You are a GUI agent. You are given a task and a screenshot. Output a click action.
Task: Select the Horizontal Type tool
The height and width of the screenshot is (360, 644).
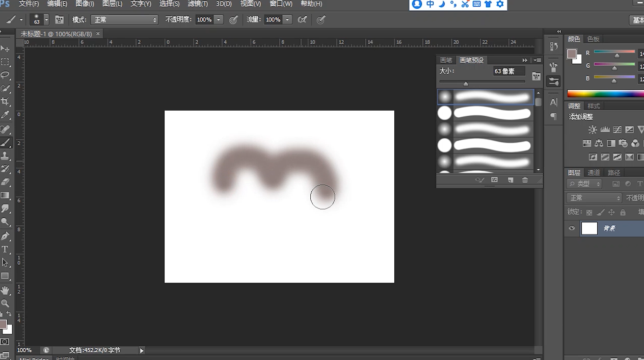point(5,249)
